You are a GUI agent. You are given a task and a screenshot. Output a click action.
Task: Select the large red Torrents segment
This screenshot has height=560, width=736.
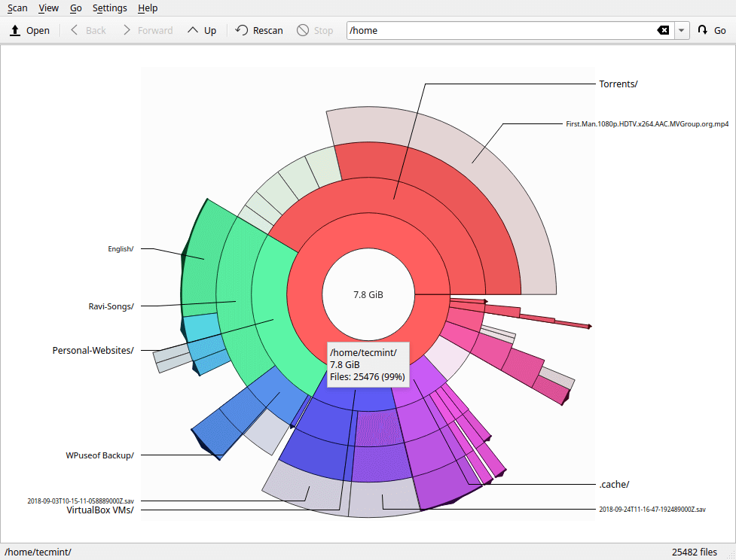pyautogui.click(x=394, y=199)
